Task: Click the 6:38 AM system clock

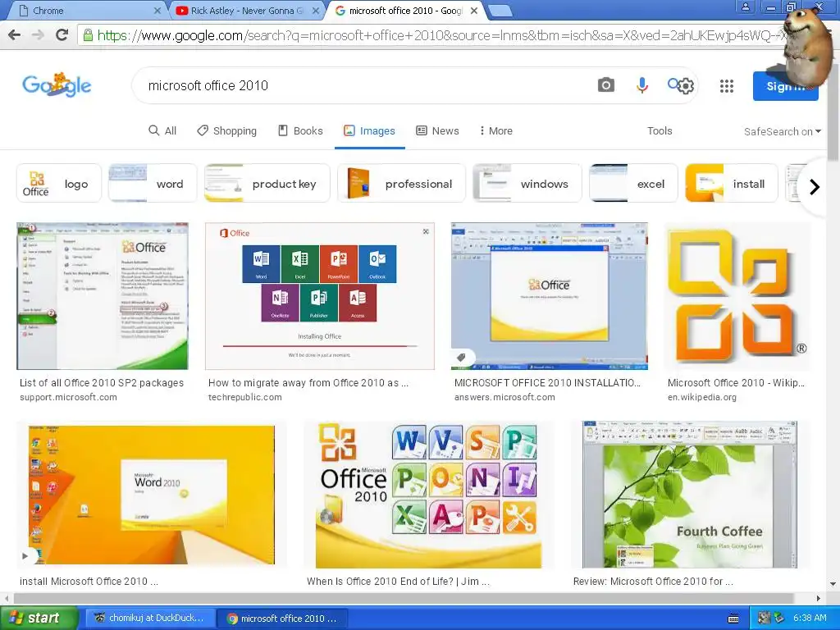Action: click(810, 618)
